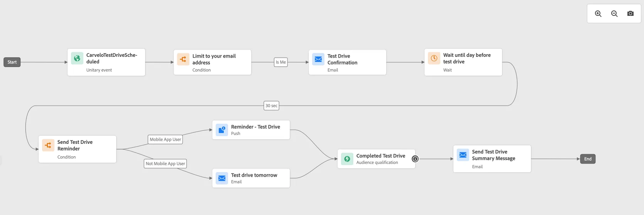Click Email subtitle under Send Test Drive Summary Message

[477, 167]
